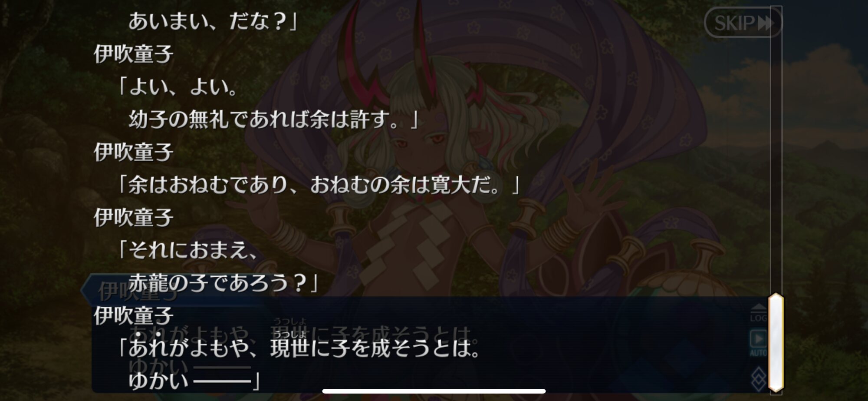Select line あれがよもや、現世に子を成そうとは。
Screen dimensions: 868x401
299,348
